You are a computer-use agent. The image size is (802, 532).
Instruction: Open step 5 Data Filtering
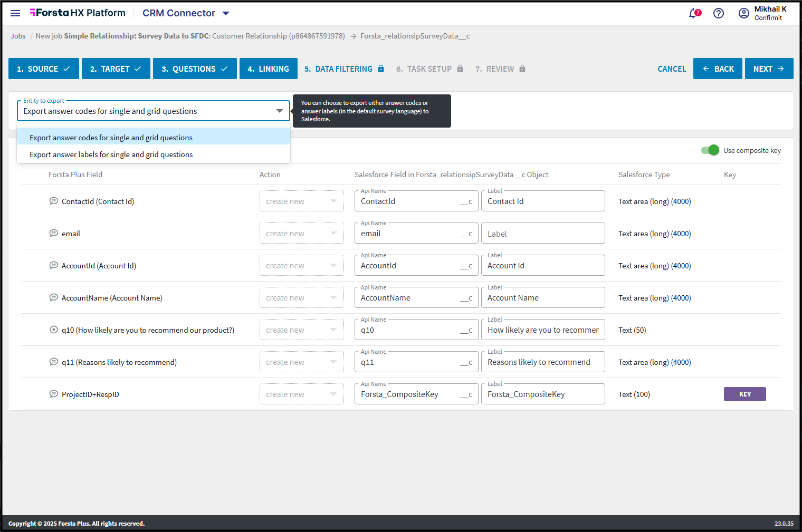(344, 69)
